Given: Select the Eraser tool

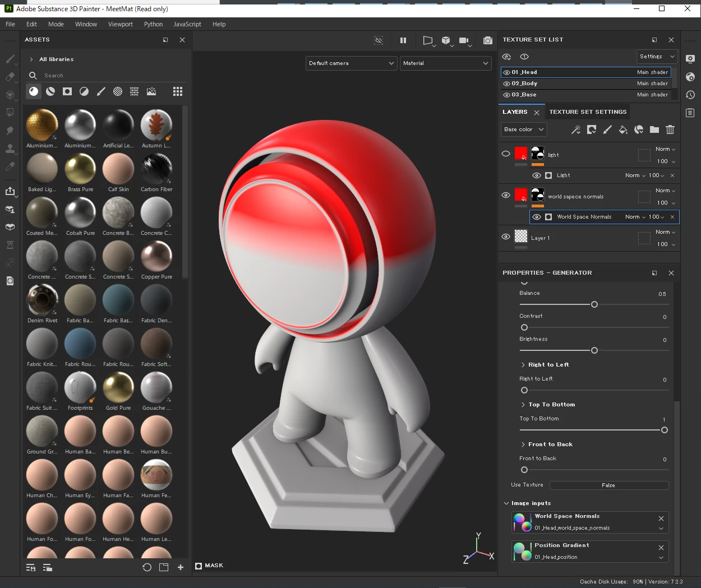Looking at the screenshot, I should click(x=10, y=77).
